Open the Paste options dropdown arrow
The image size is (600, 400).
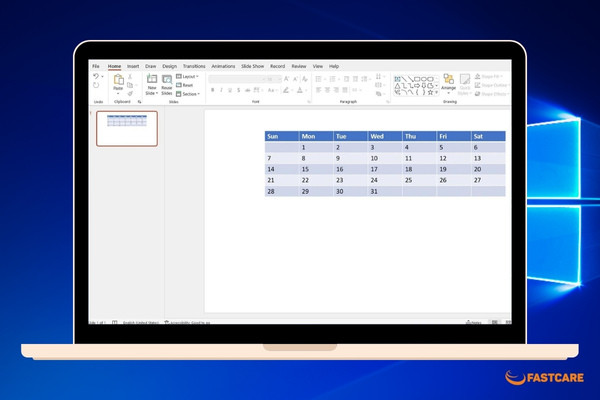click(118, 93)
